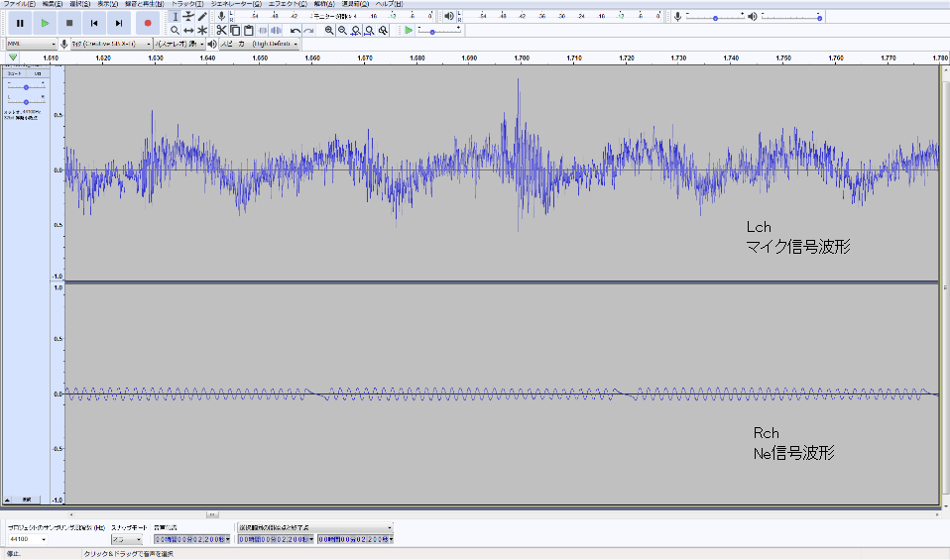
Task: Open the audio position time format arrow
Action: pos(228,539)
